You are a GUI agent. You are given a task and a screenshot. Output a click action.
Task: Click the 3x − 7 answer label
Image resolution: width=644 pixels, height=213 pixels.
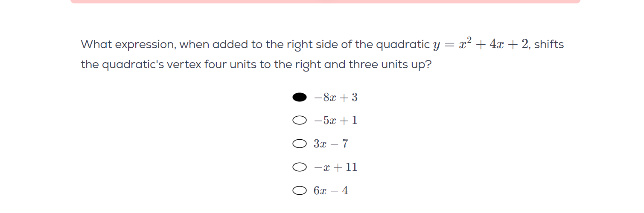(331, 144)
